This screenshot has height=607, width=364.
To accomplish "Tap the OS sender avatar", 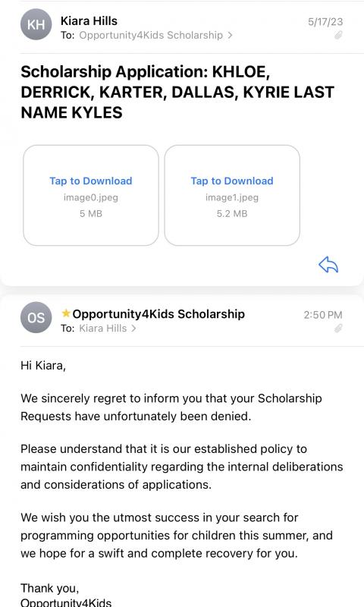I will point(36,317).
